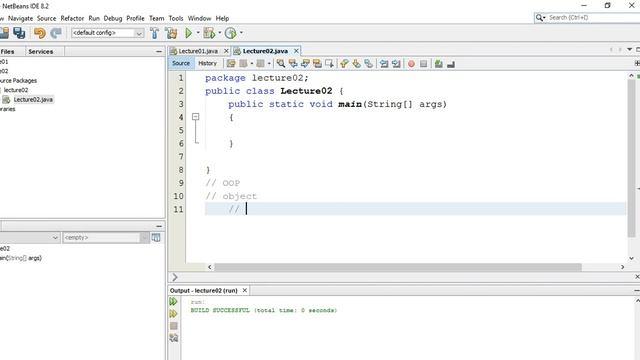Click the editor horizontal scrollbar
The width and height of the screenshot is (640, 360).
(x=398, y=267)
